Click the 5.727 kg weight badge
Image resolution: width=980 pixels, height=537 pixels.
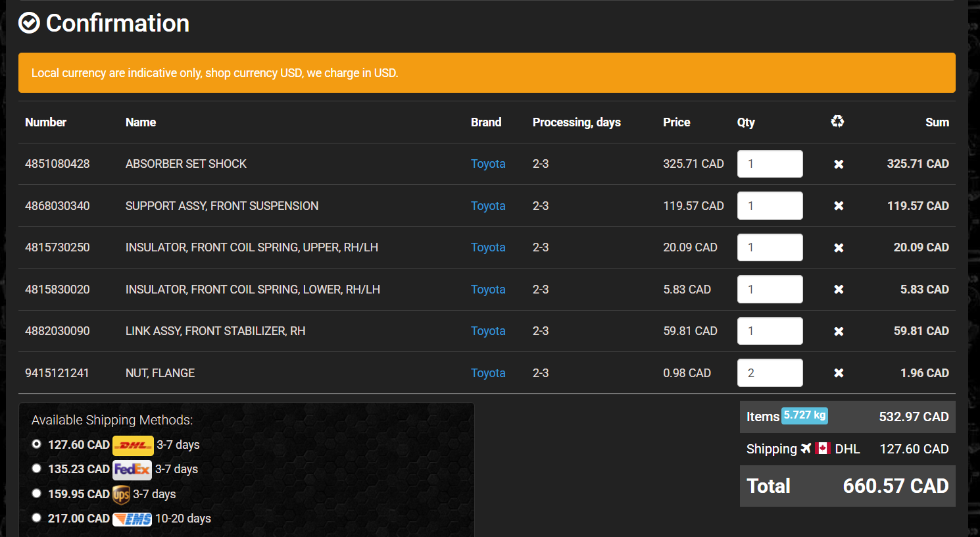tap(804, 415)
